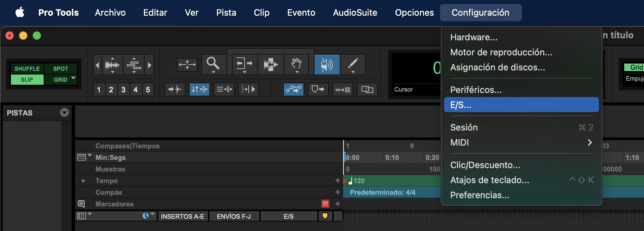Expand the Tempo ruler disclosure triangle
Image resolution: width=644 pixels, height=231 pixels.
[x=84, y=181]
